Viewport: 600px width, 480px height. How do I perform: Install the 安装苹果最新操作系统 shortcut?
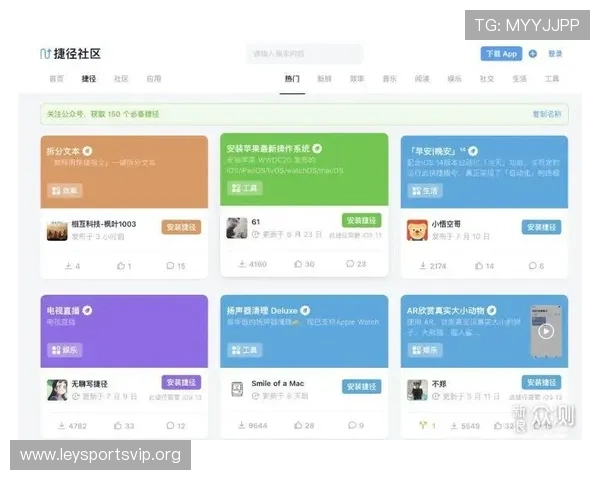click(x=361, y=220)
